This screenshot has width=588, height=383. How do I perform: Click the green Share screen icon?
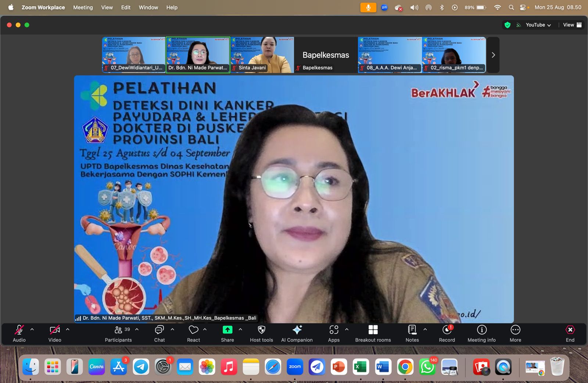click(227, 330)
